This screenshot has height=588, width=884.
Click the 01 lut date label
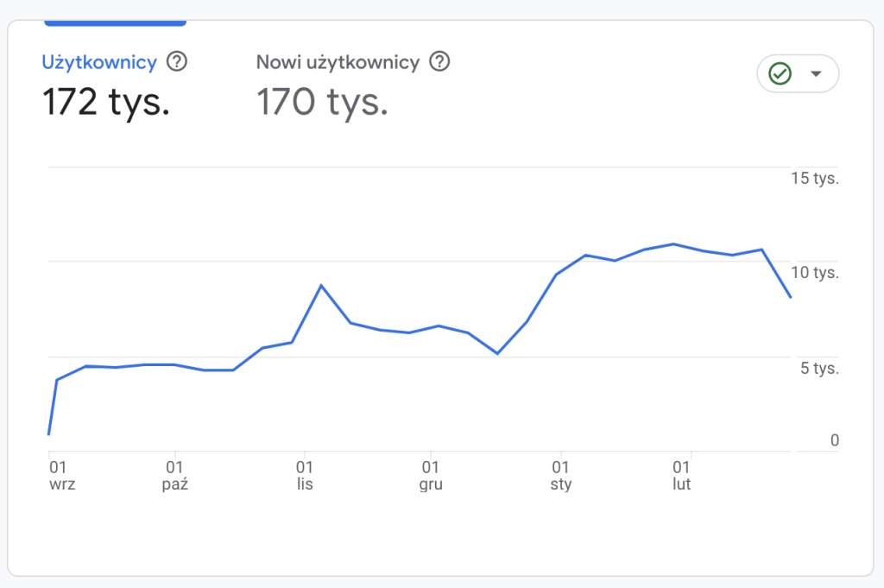point(682,476)
